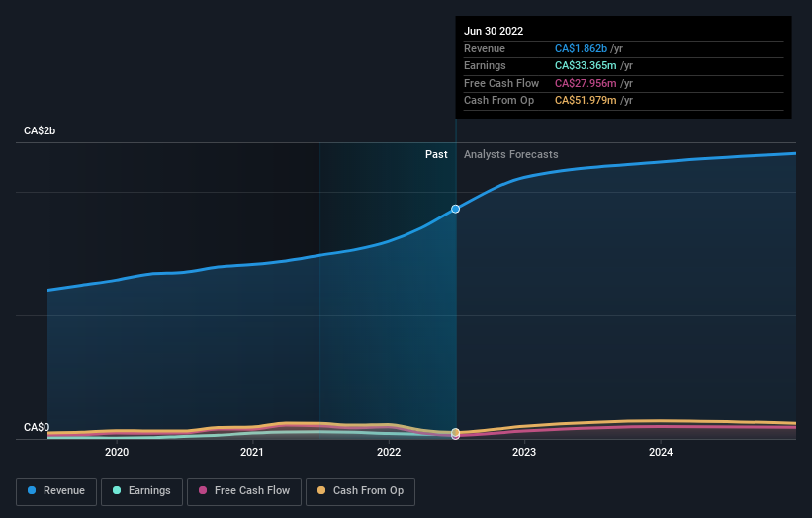Click the 2023 x-axis label
812x518 pixels.
(524, 453)
